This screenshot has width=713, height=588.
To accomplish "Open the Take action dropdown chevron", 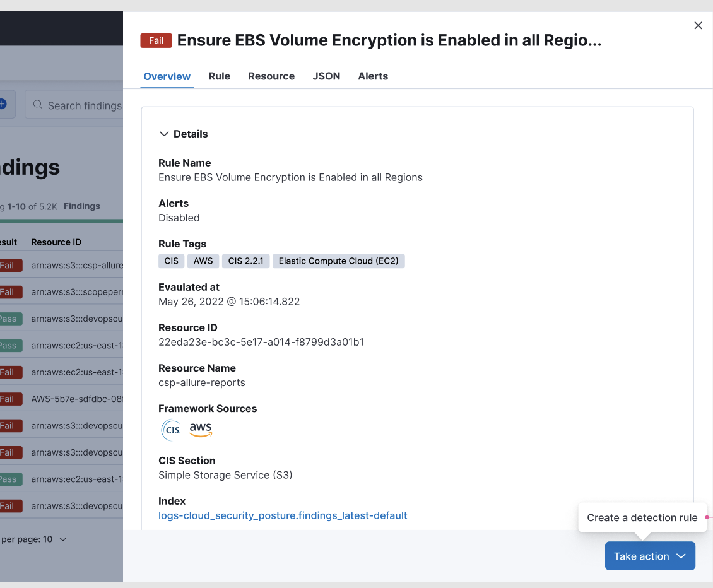I will 681,556.
